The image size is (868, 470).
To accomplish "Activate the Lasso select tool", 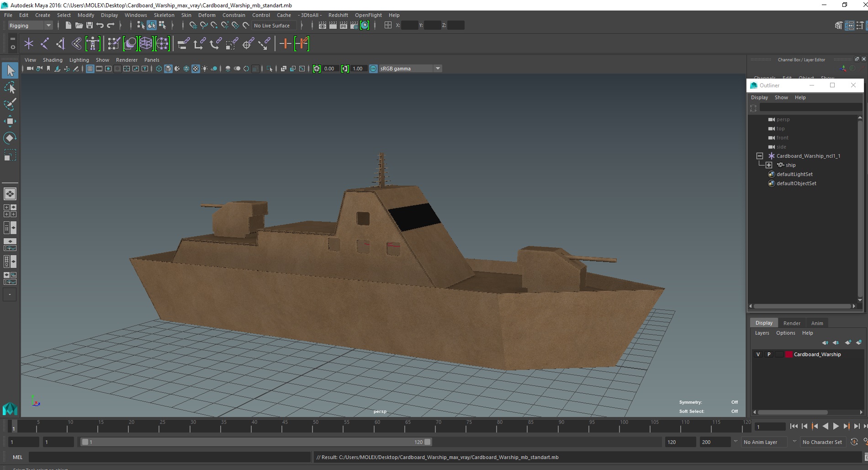I will tap(10, 87).
